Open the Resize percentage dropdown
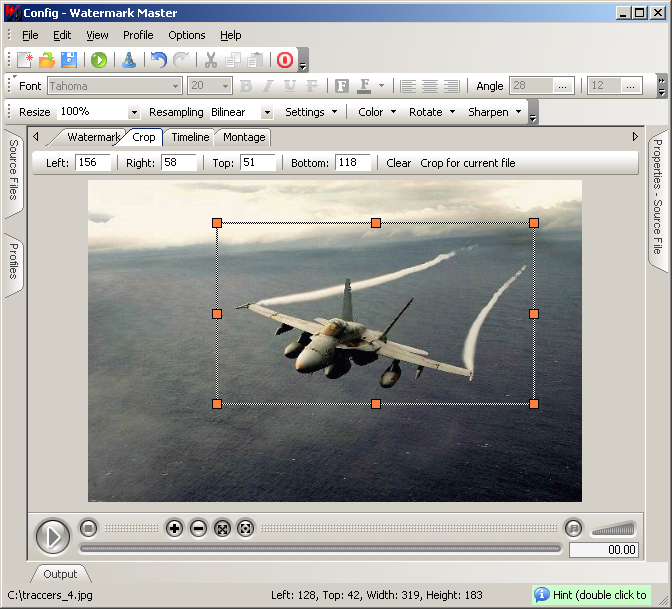The height and width of the screenshot is (609, 672). [x=134, y=113]
